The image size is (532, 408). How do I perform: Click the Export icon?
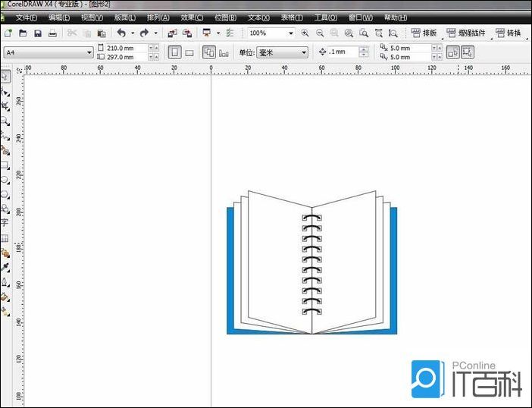click(x=187, y=33)
